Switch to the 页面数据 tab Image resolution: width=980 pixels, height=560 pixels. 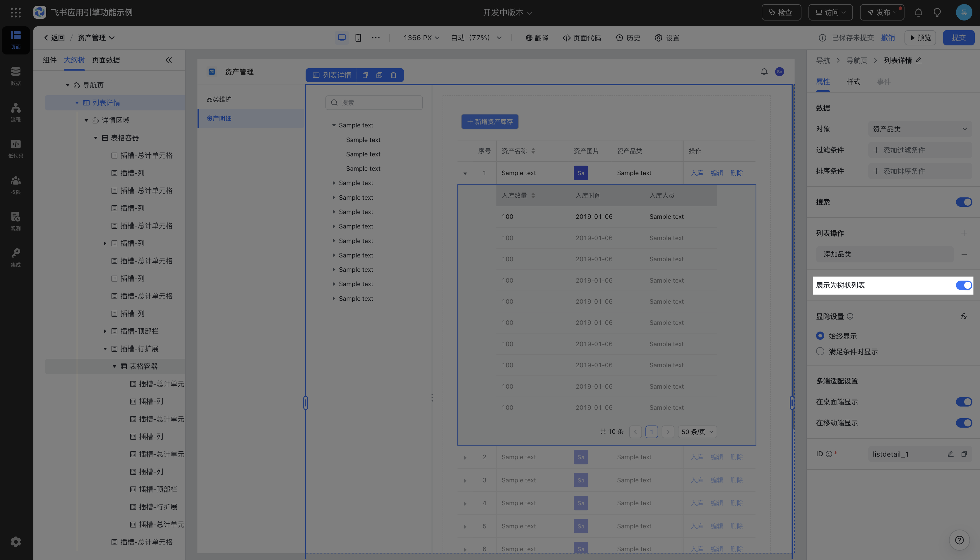click(106, 60)
